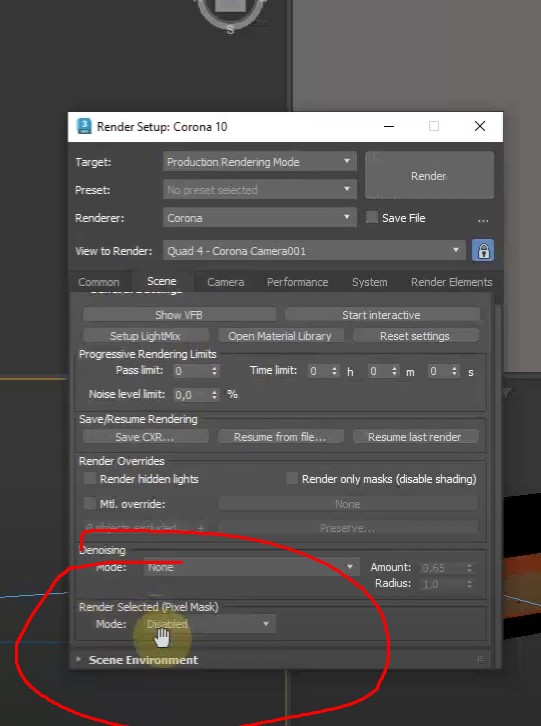Open Render Selected Mode dropdown
541x726 pixels.
pos(209,624)
